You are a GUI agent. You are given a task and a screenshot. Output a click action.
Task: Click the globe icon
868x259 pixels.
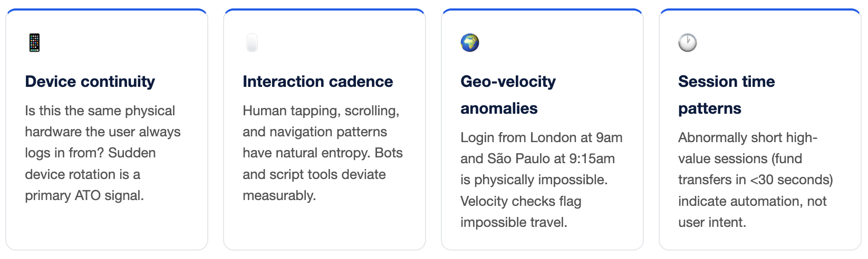click(470, 43)
